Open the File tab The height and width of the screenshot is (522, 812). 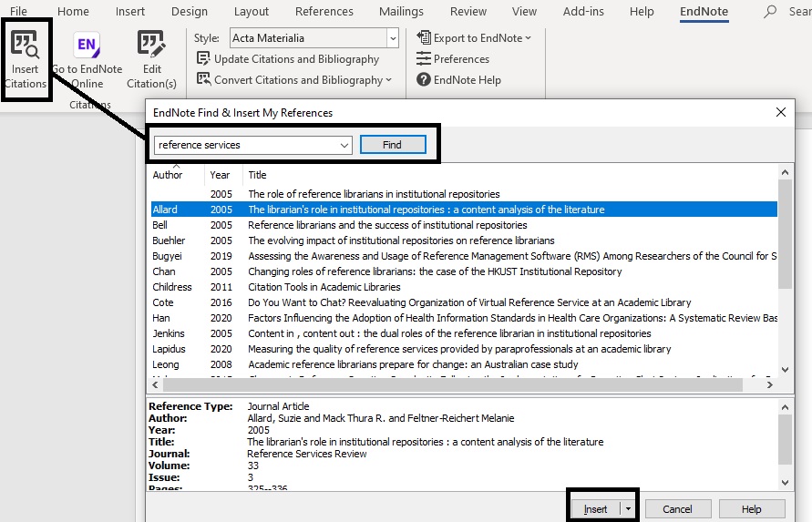(18, 12)
